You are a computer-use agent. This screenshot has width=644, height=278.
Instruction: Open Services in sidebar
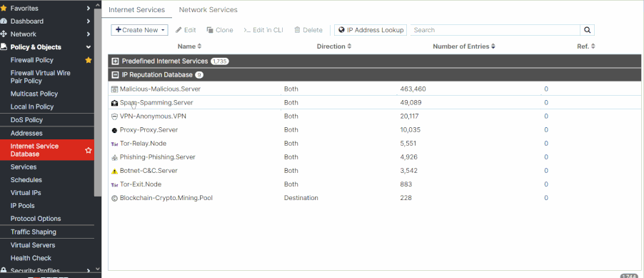[x=24, y=167]
